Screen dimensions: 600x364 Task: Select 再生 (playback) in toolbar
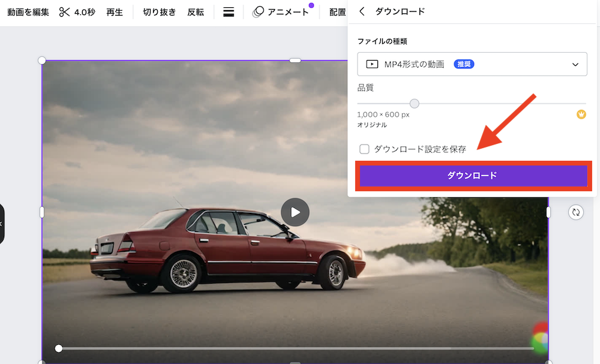click(115, 12)
